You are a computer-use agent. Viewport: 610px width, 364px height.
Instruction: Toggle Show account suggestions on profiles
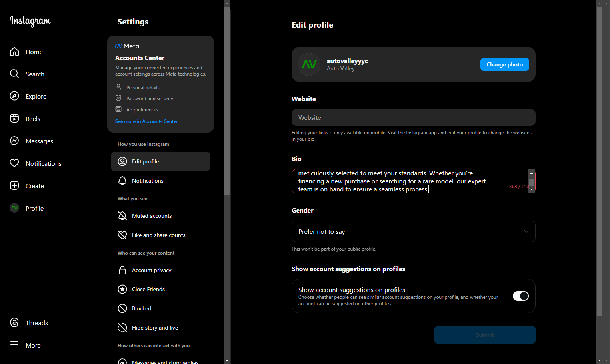point(521,296)
